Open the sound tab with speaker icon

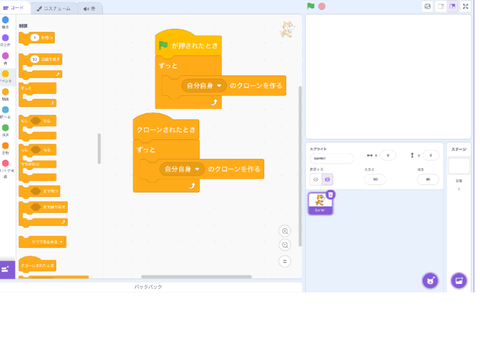coord(90,9)
